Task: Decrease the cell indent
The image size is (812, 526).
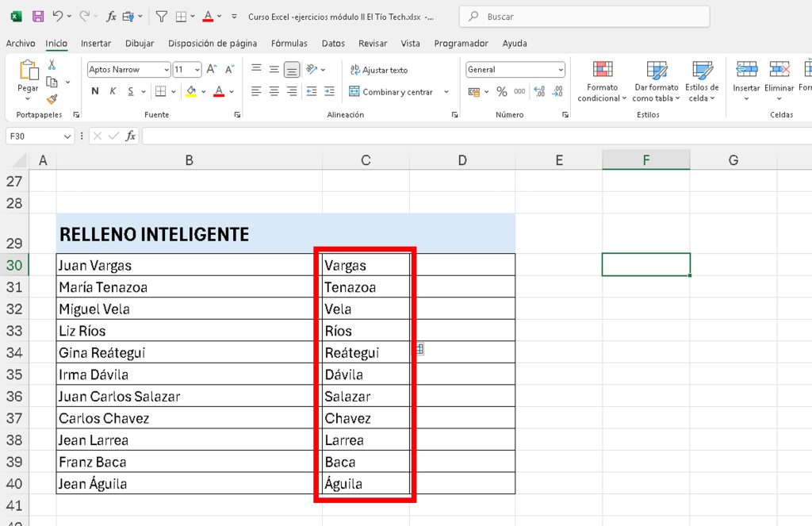Action: [x=312, y=91]
